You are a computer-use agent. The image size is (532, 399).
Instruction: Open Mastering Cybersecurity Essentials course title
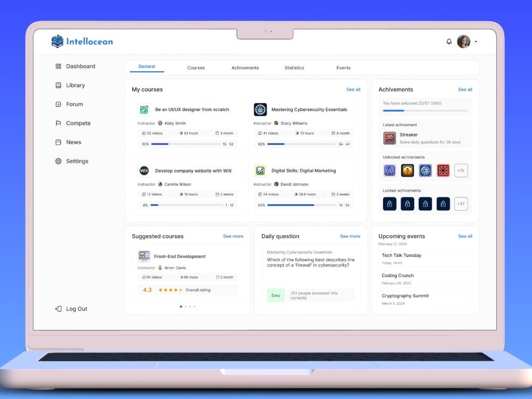(309, 110)
